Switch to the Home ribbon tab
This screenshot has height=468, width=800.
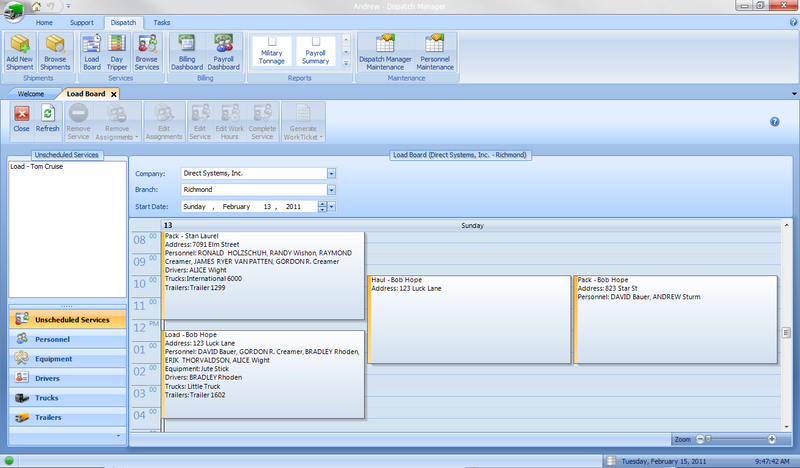click(x=44, y=22)
